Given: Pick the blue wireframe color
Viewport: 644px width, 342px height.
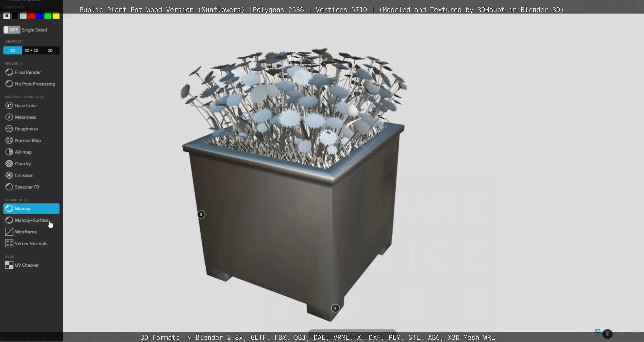Looking at the screenshot, I should pyautogui.click(x=40, y=16).
